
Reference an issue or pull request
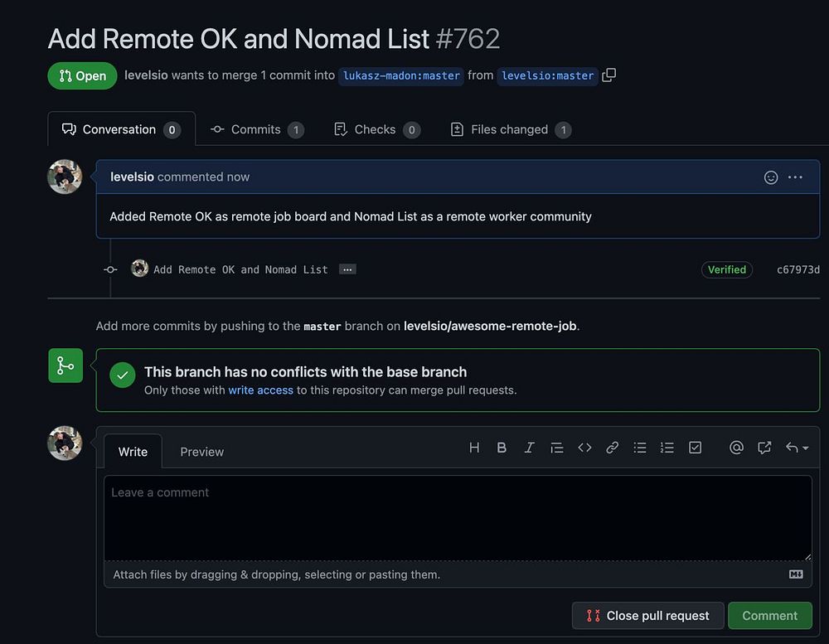coord(764,448)
